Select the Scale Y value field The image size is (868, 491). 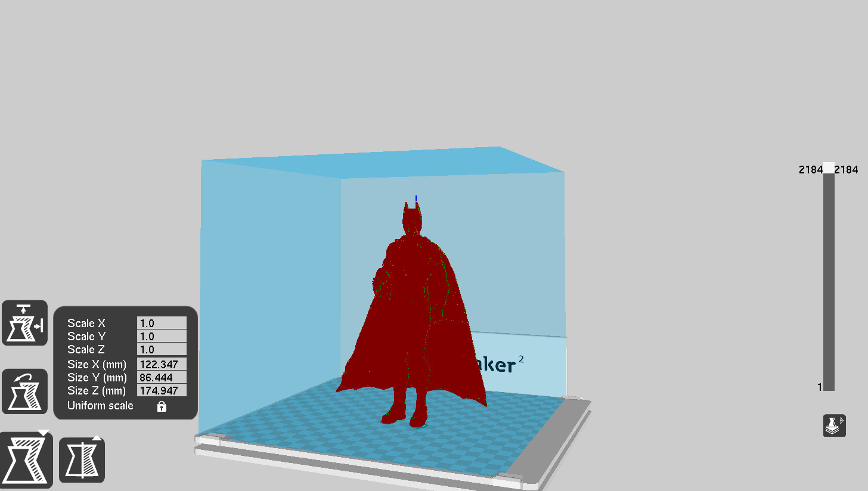161,336
